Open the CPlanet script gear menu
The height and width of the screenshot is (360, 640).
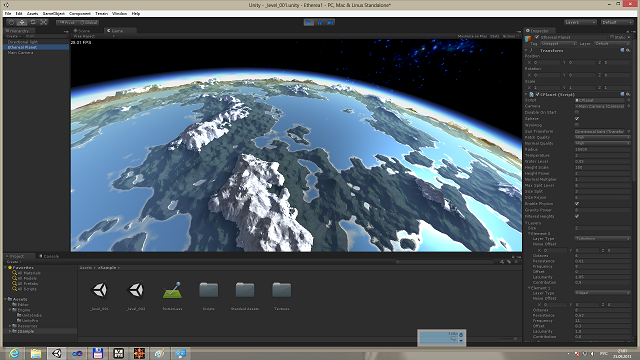tap(628, 94)
